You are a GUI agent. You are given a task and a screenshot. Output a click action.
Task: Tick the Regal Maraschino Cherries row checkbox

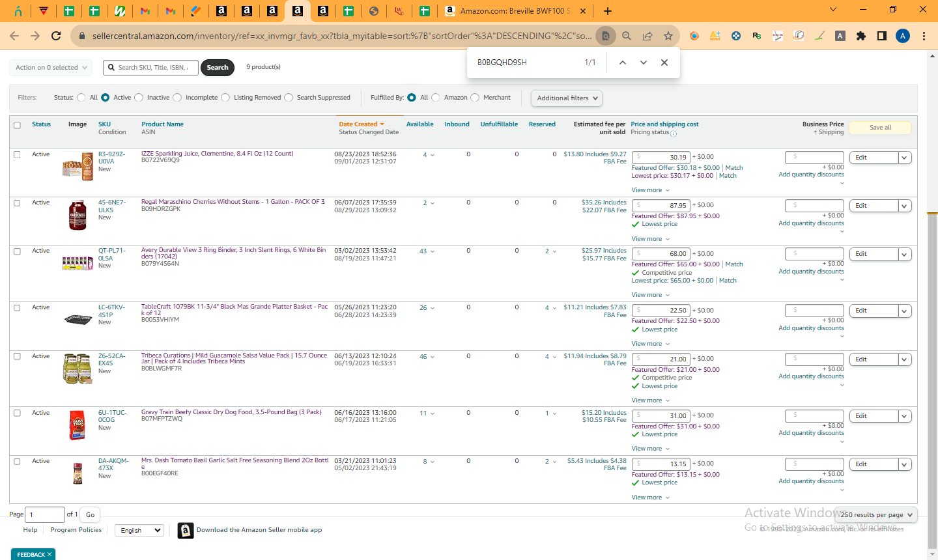pyautogui.click(x=17, y=203)
